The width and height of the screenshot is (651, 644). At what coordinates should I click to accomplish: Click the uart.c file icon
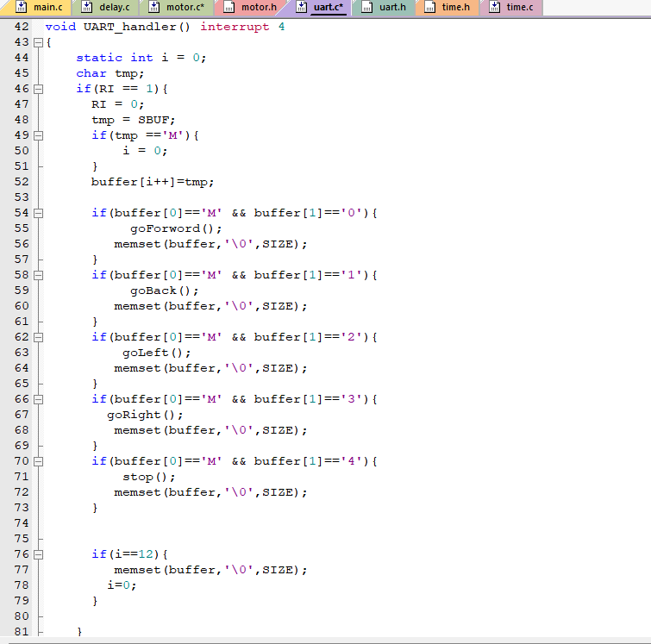tap(302, 7)
